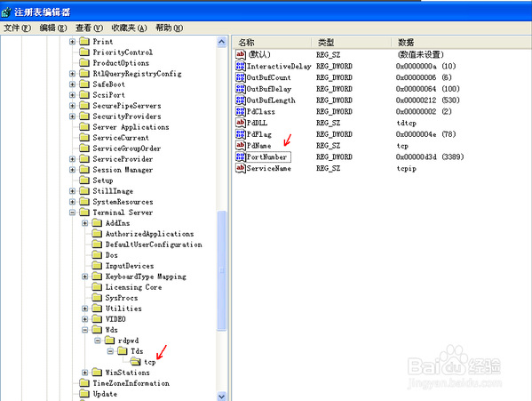This screenshot has width=532, height=401.
Task: Open the 收藏夹(A) menu
Action: (x=130, y=28)
